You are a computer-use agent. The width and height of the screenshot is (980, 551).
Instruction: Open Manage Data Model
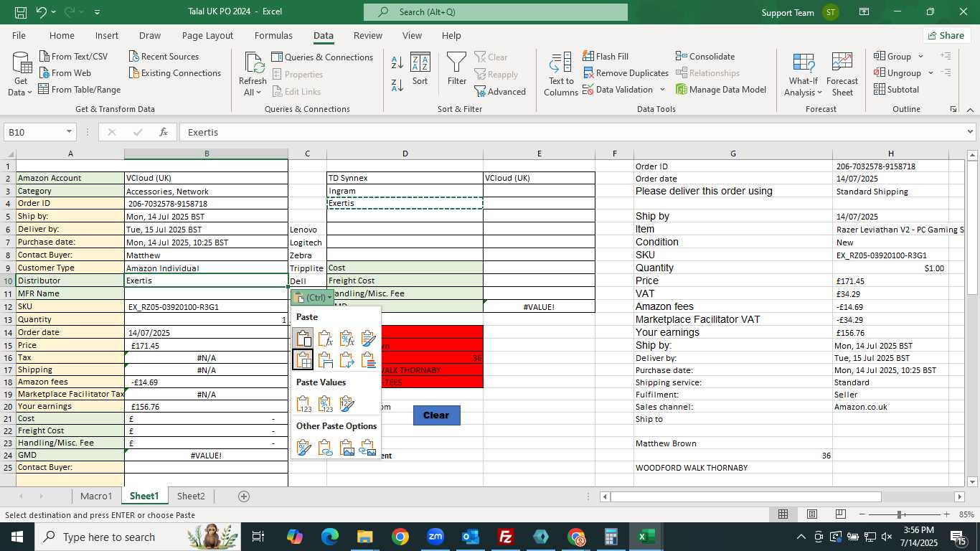(x=721, y=90)
